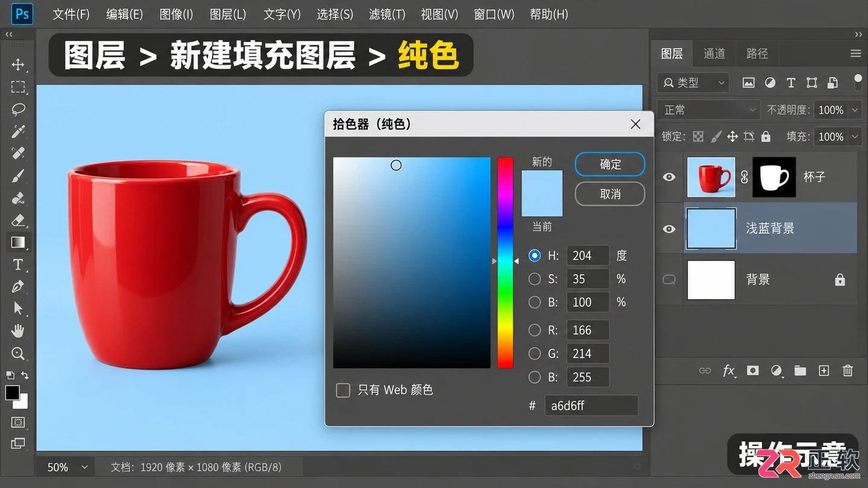Select the Pen tool
868x488 pixels.
pyautogui.click(x=18, y=287)
